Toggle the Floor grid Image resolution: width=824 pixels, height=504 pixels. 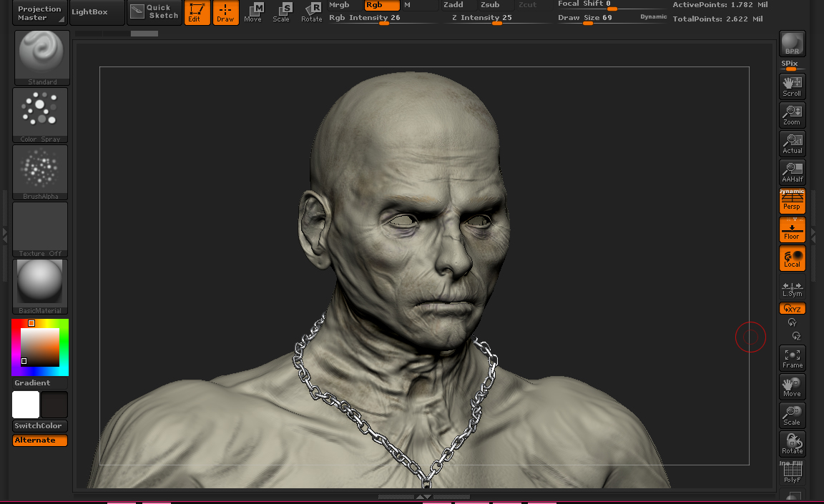click(x=792, y=229)
